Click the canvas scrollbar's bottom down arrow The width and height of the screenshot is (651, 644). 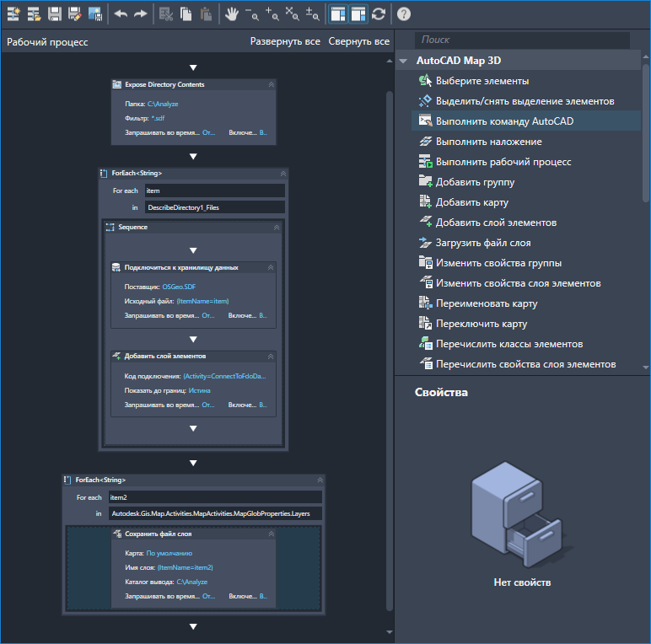pos(390,632)
